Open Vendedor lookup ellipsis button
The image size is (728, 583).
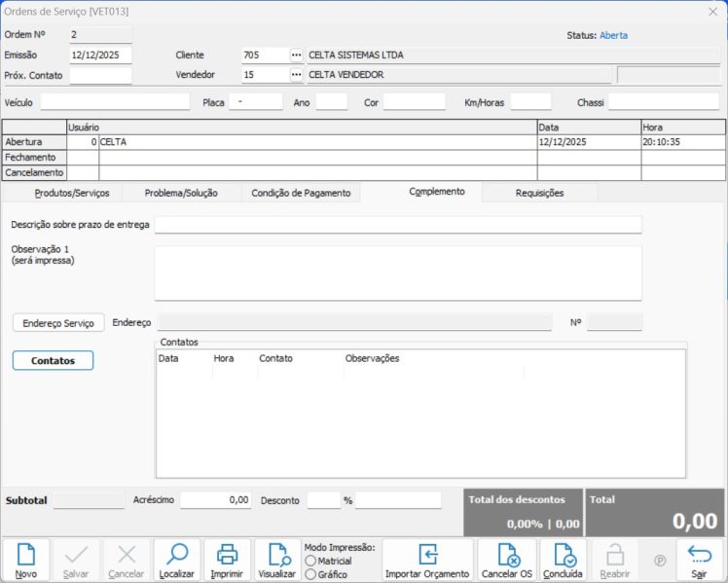[x=297, y=75]
